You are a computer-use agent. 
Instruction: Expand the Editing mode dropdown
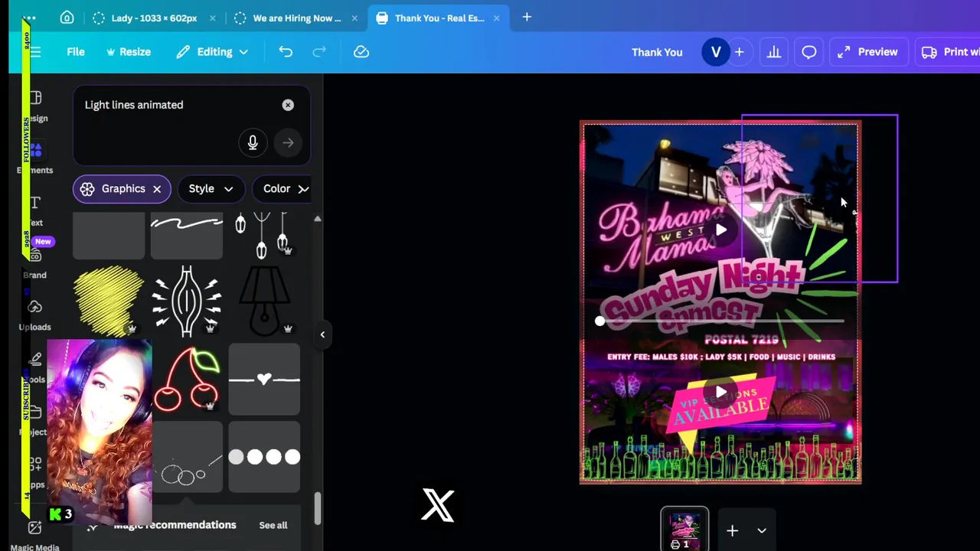pos(212,52)
